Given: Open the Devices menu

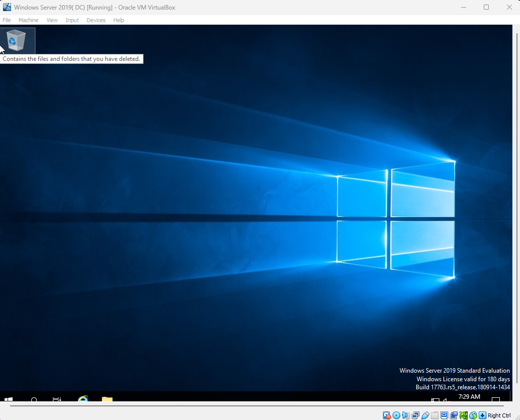Looking at the screenshot, I should coord(96,20).
